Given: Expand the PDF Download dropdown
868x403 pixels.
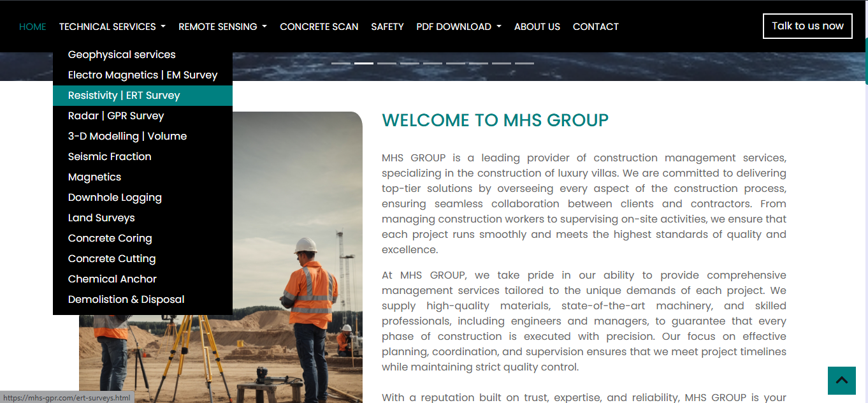Looking at the screenshot, I should (x=458, y=27).
